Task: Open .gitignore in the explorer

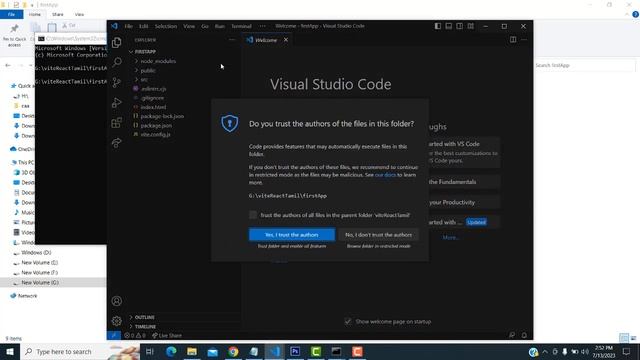Action: (152, 98)
